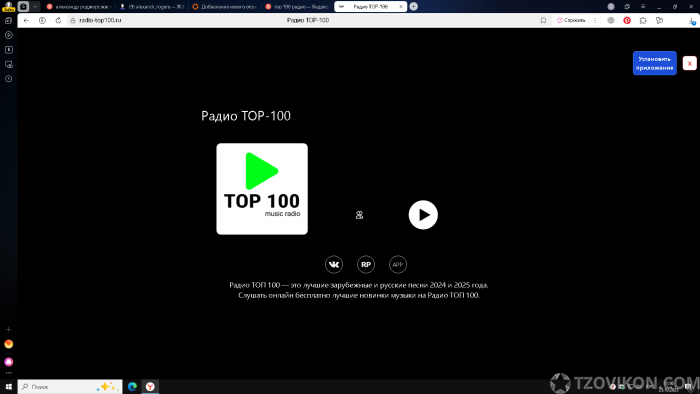This screenshot has width=700, height=394.
Task: Click the linked-windows icon in title bar
Action: [627, 7]
